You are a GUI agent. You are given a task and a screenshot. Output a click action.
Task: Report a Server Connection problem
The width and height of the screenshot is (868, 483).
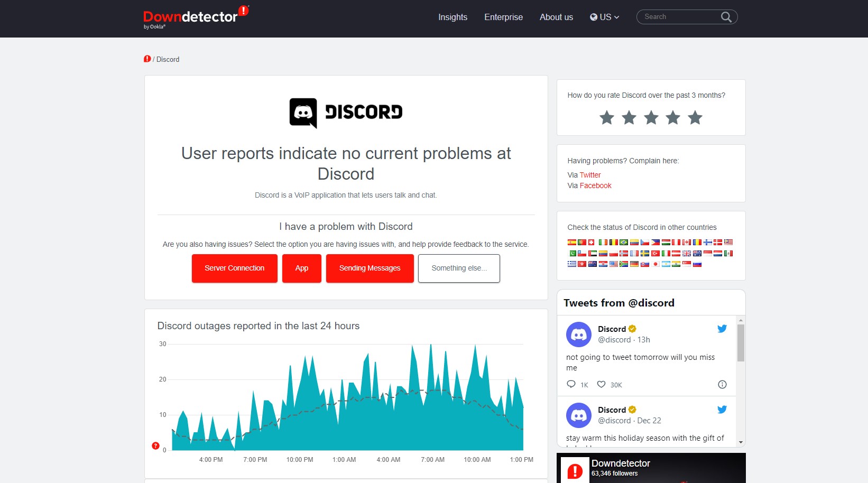[x=235, y=268]
